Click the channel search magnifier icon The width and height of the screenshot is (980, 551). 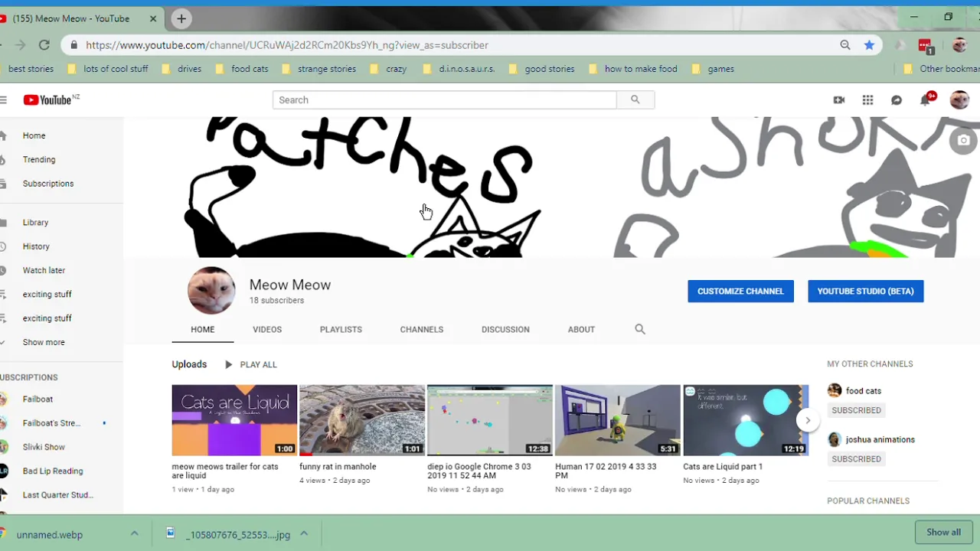click(x=640, y=329)
